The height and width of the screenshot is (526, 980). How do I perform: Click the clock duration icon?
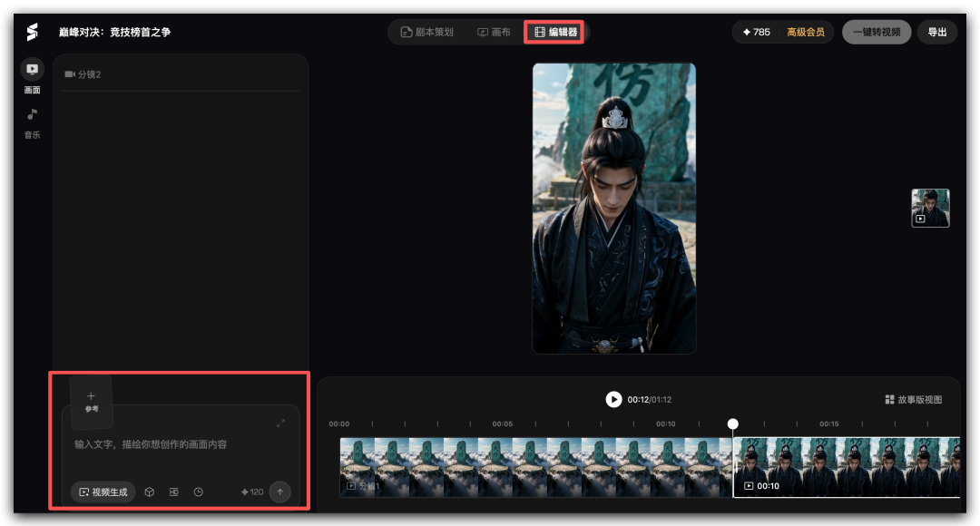(x=198, y=492)
